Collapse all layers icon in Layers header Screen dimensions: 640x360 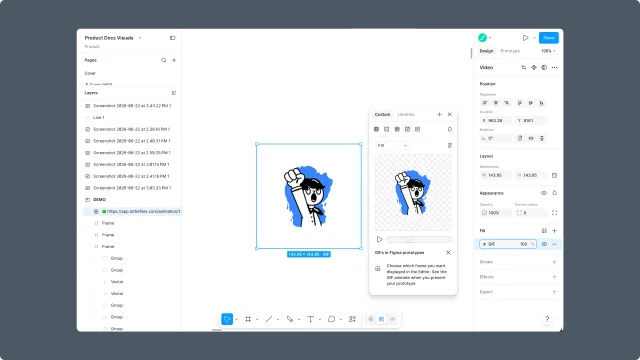pos(174,93)
